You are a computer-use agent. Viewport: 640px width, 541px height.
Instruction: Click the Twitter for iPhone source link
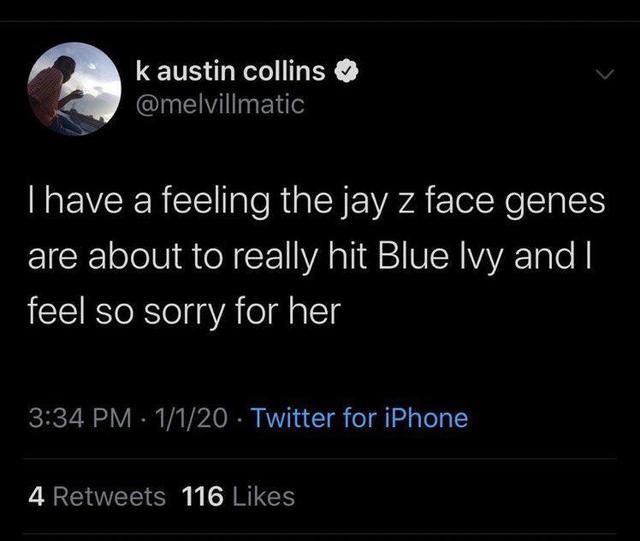click(x=359, y=417)
